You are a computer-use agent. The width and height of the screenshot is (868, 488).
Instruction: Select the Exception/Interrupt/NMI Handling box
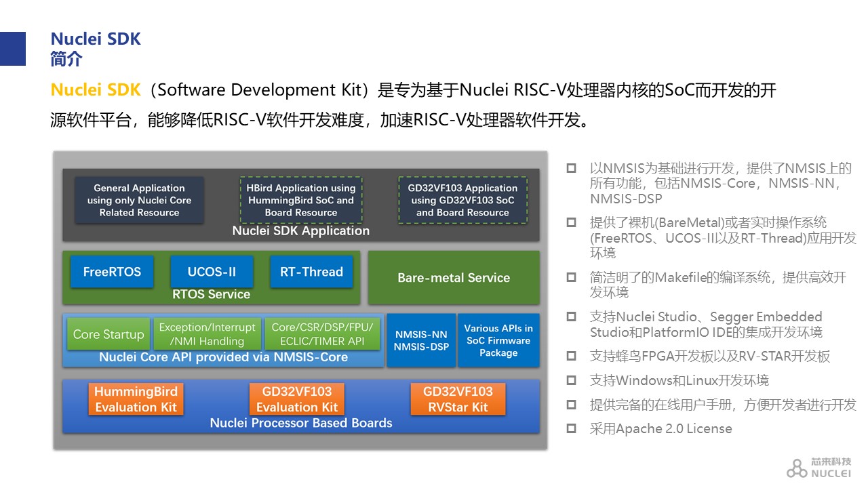click(207, 334)
